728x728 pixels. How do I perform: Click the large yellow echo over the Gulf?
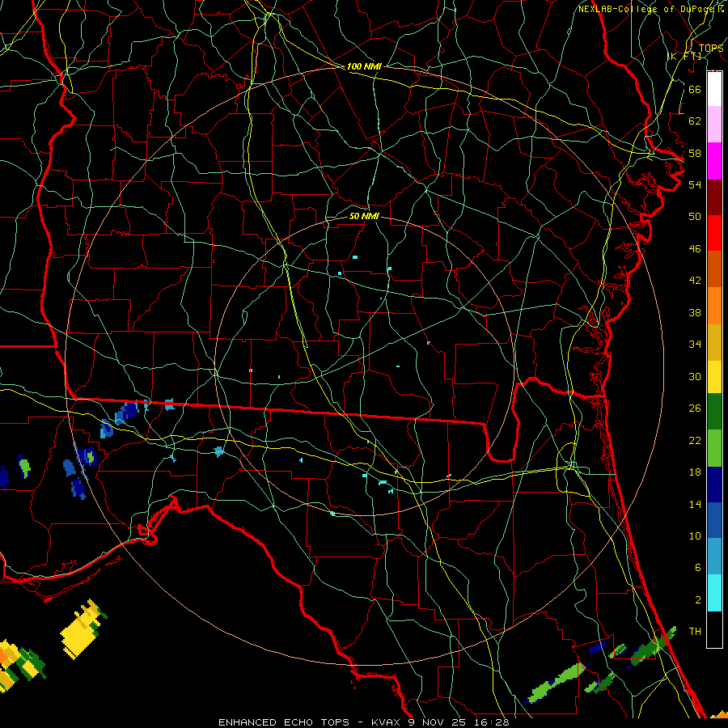80,633
